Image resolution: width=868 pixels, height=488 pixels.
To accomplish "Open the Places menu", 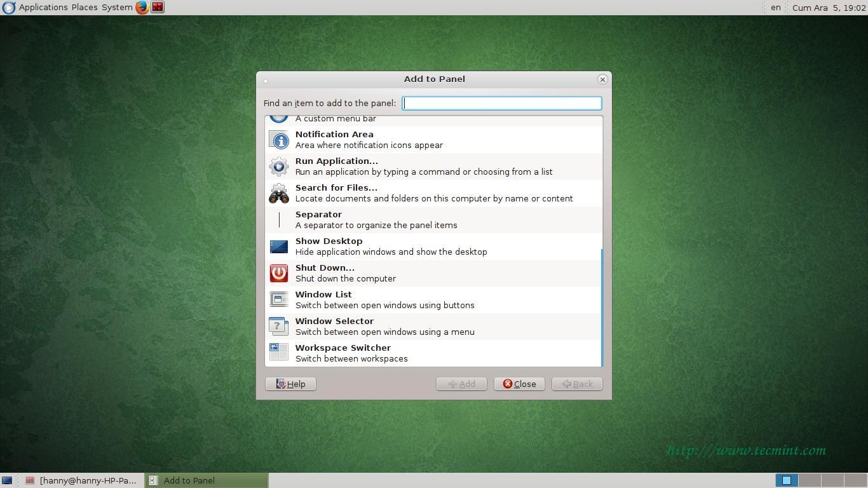I will (x=85, y=8).
